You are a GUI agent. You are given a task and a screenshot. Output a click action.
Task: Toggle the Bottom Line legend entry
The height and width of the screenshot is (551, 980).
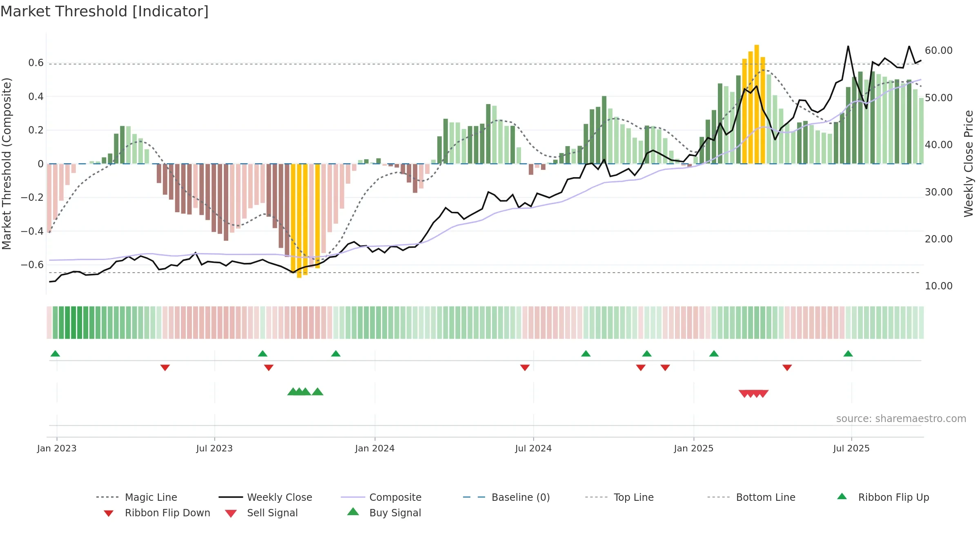751,497
